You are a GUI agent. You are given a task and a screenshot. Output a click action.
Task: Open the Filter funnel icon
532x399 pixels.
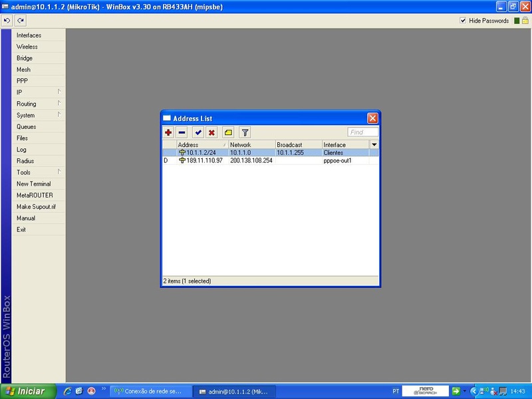pos(245,132)
